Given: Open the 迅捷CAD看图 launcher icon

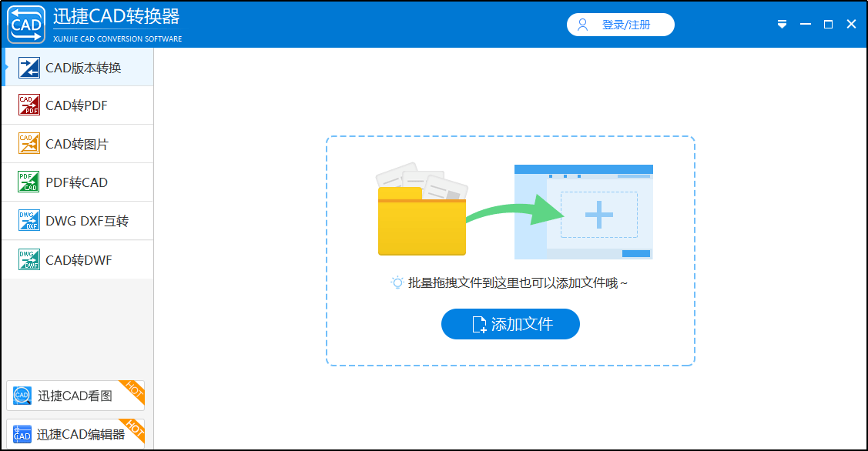Looking at the screenshot, I should click(22, 395).
